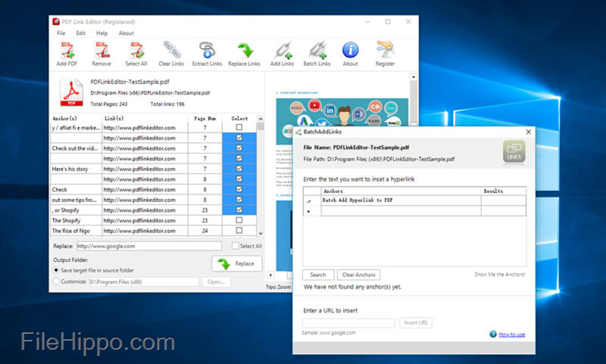The height and width of the screenshot is (364, 606).
Task: Check the box for The Shopify row
Action: tap(239, 220)
